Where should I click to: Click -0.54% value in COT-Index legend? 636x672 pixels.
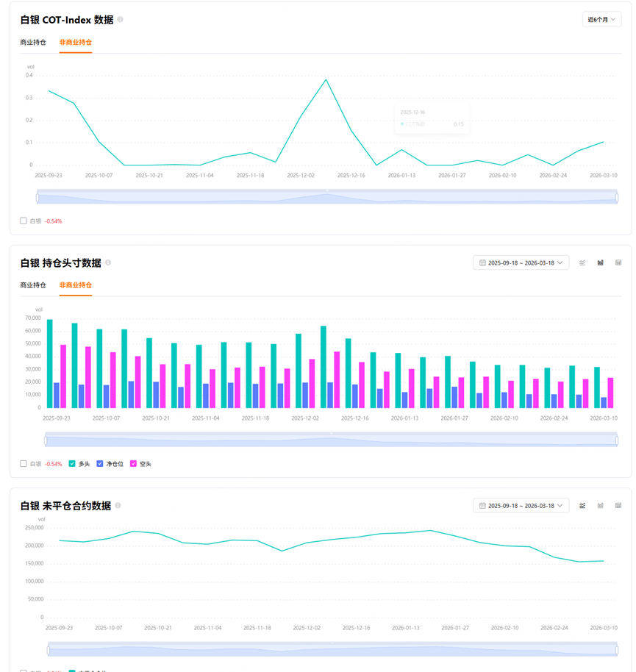[54, 221]
